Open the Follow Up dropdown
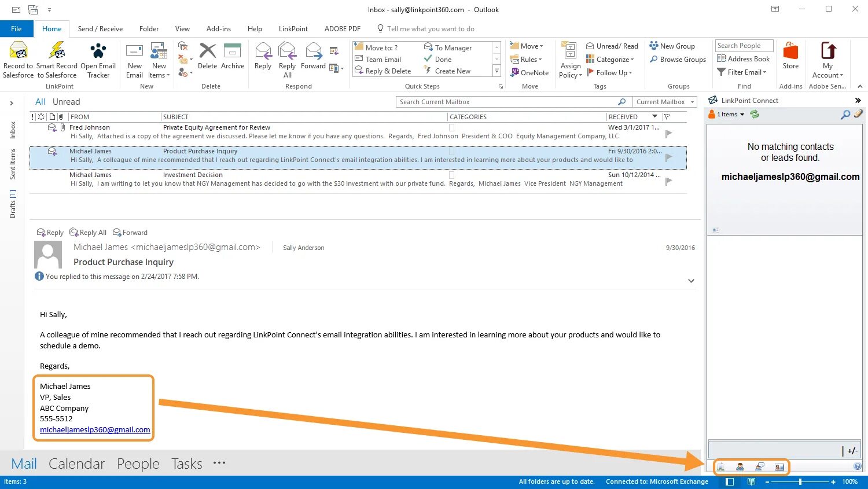The image size is (868, 489). point(609,72)
